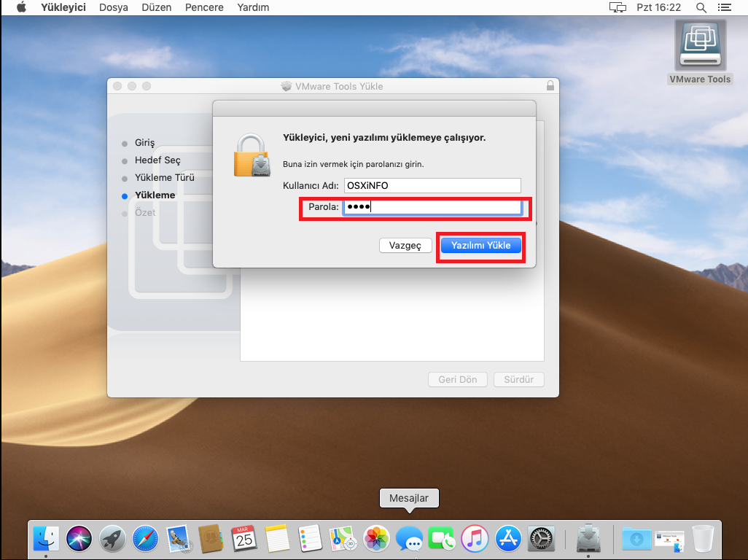Open Notes yellow pad icon in Dock
Image resolution: width=748 pixels, height=560 pixels.
[277, 539]
